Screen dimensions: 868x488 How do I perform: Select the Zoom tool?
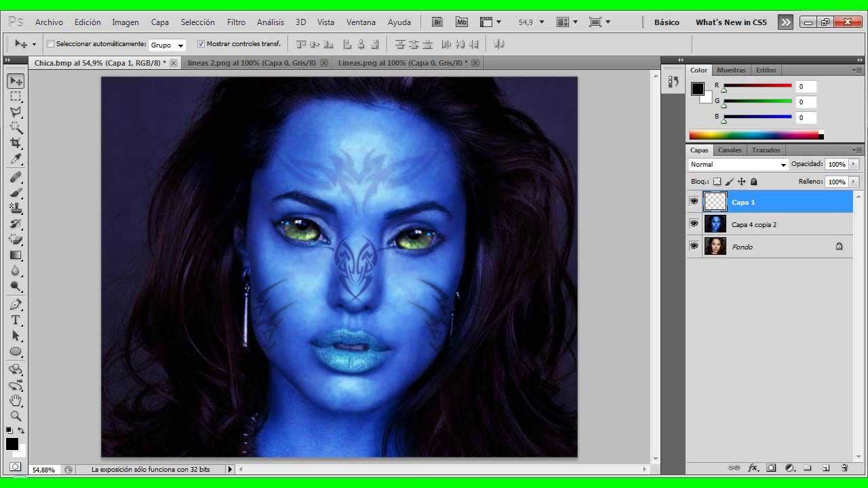[16, 416]
